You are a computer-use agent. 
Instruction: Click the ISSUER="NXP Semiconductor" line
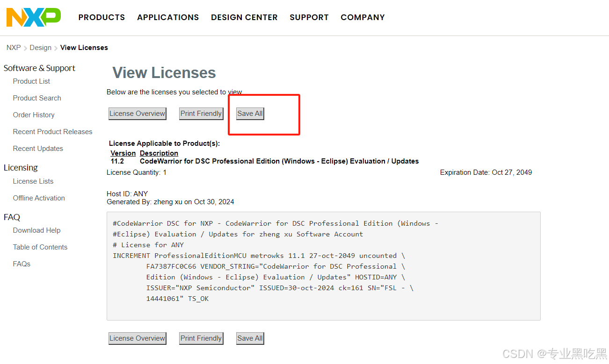[x=280, y=288]
